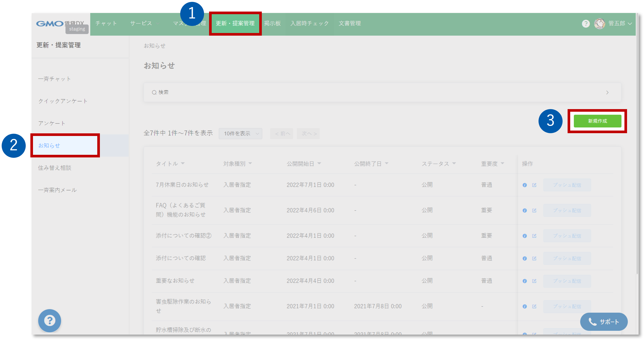Image resolution: width=644 pixels, height=340 pixels.
Task: Click edit icon for 添付についての確認② row
Action: [534, 236]
